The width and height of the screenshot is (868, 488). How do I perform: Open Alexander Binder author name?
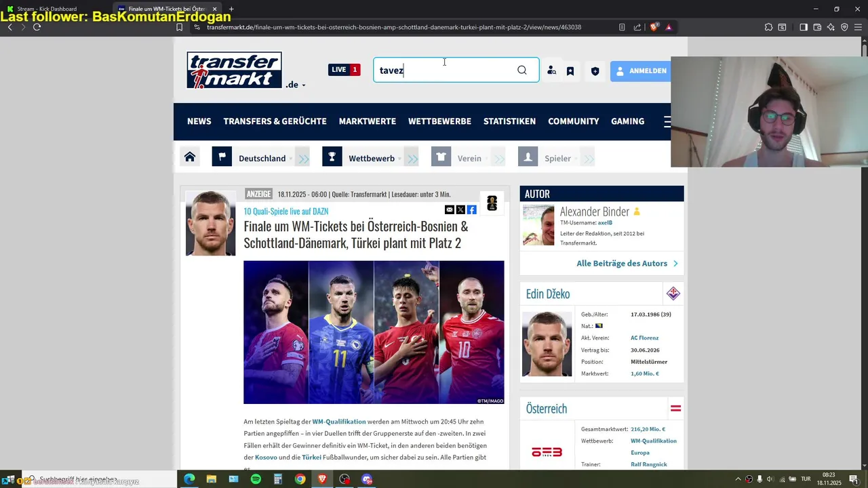pos(594,211)
